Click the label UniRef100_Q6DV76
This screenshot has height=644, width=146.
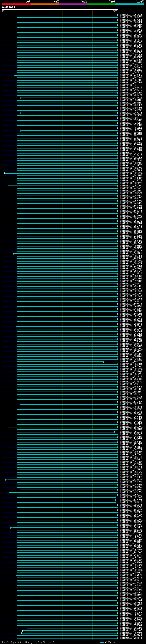(131, 50)
